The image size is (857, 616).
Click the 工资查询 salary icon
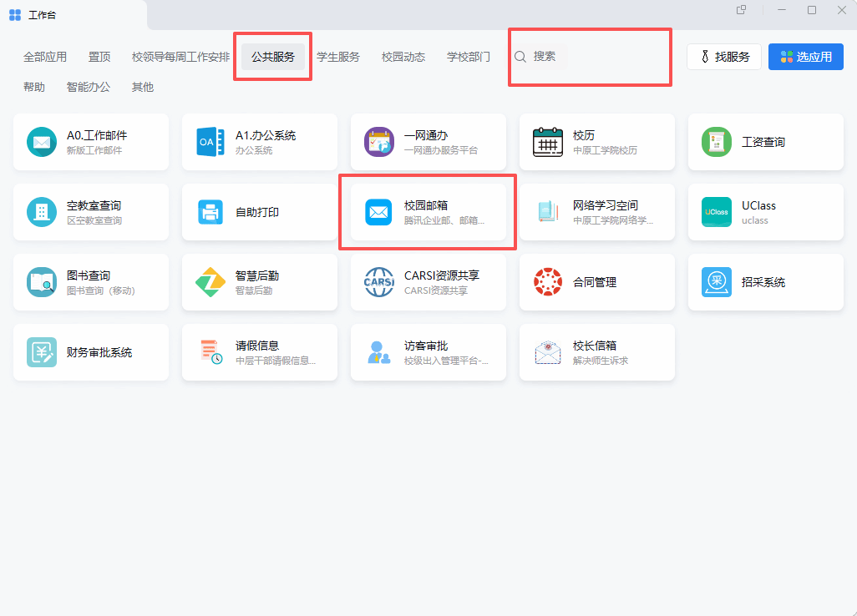click(717, 142)
